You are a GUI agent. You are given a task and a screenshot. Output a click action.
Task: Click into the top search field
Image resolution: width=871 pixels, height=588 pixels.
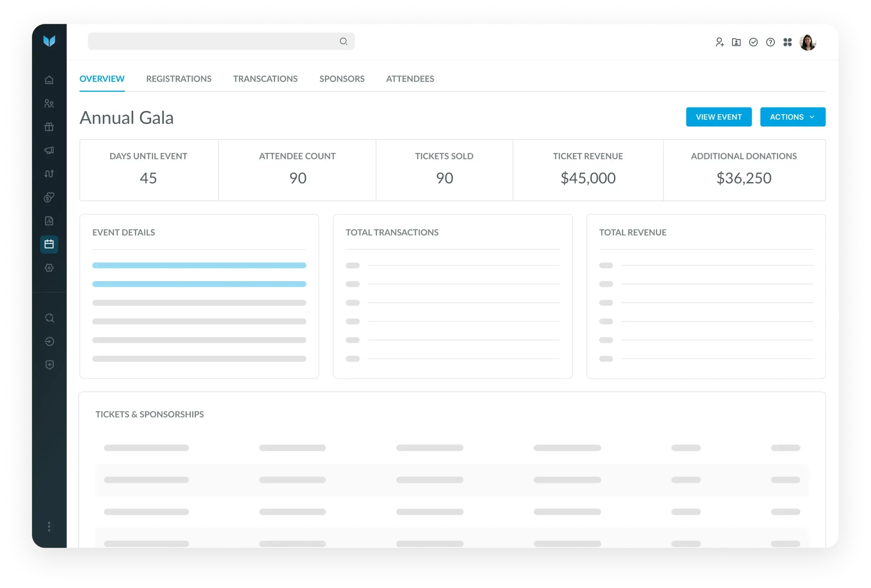pyautogui.click(x=214, y=41)
